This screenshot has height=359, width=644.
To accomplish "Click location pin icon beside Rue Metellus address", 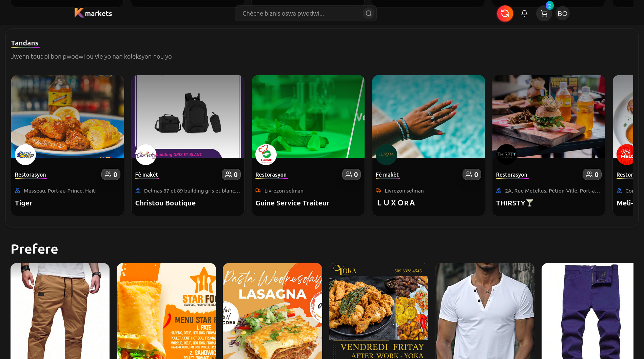I will (x=499, y=191).
